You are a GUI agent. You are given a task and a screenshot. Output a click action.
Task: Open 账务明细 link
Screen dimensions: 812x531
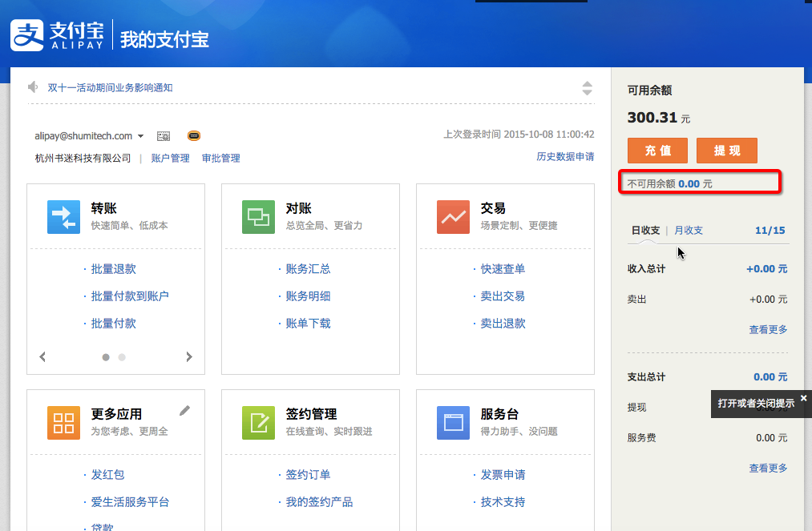(x=308, y=296)
